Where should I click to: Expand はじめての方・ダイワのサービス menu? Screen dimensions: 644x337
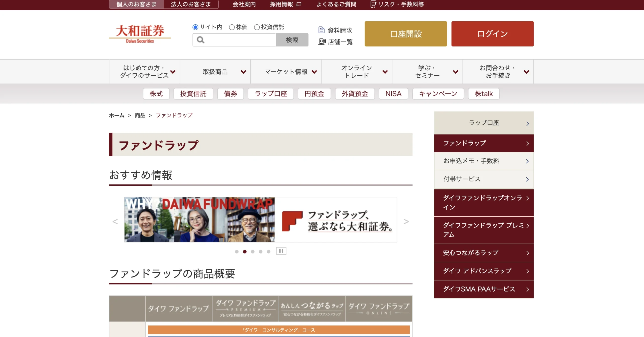pyautogui.click(x=144, y=72)
